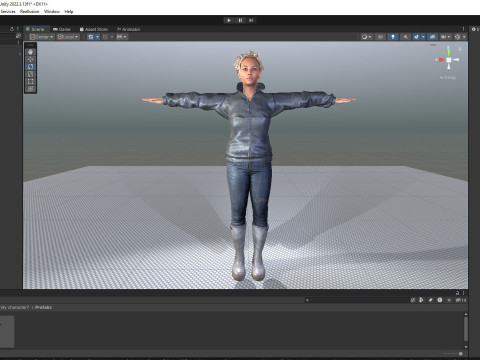Toggle hidden objects visibility in Scene view

[433, 37]
